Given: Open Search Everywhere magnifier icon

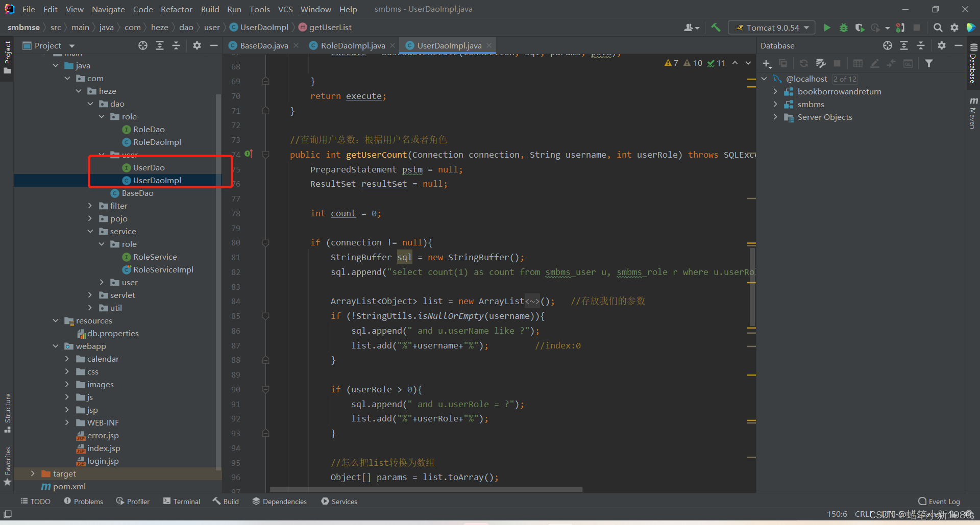Looking at the screenshot, I should click(938, 28).
